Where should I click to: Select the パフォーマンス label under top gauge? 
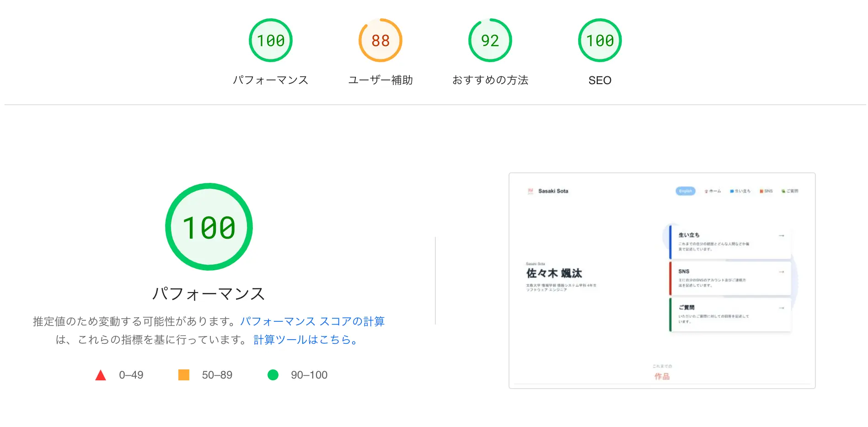271,80
